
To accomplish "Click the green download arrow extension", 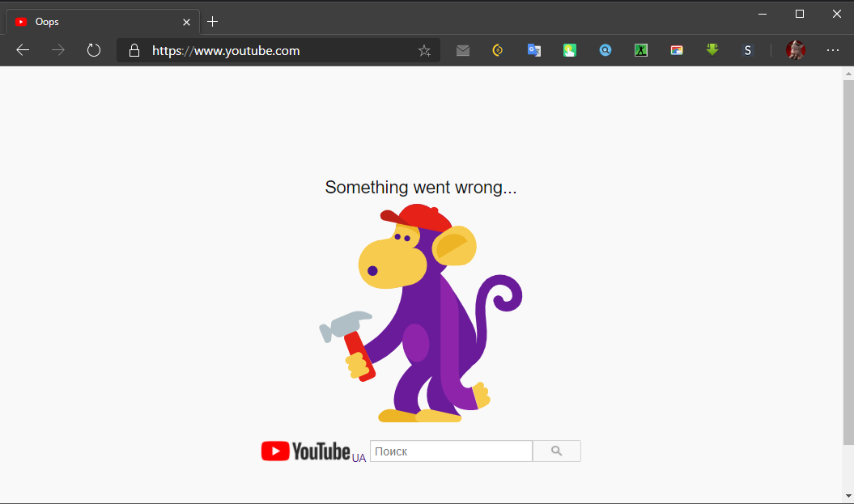I will coord(712,50).
